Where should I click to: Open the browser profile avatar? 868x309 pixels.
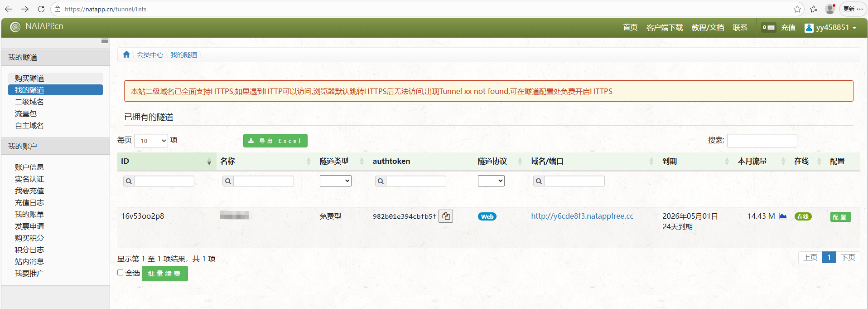[830, 9]
